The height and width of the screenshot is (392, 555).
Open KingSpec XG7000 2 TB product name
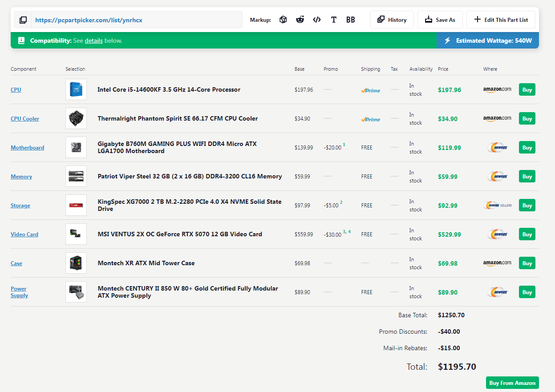[190, 205]
